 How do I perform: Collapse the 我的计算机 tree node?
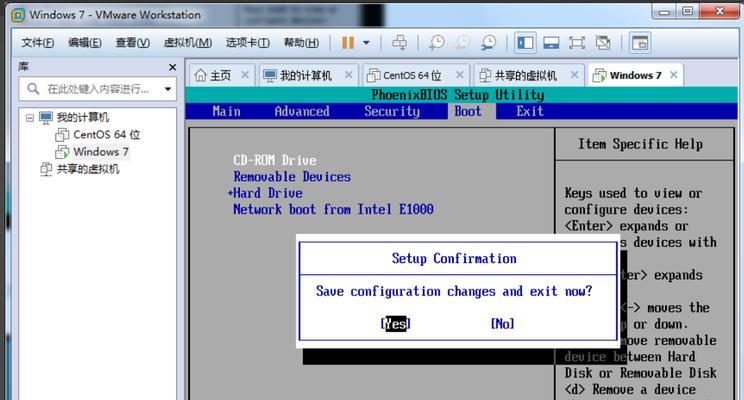[x=30, y=118]
